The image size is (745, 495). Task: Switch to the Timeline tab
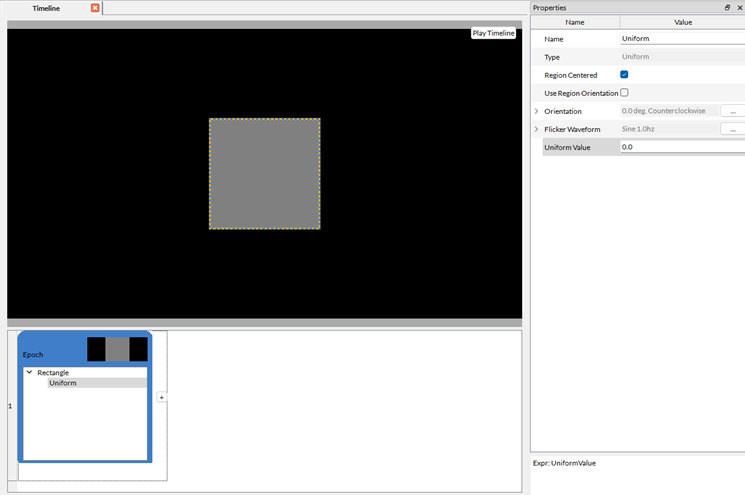pyautogui.click(x=46, y=8)
